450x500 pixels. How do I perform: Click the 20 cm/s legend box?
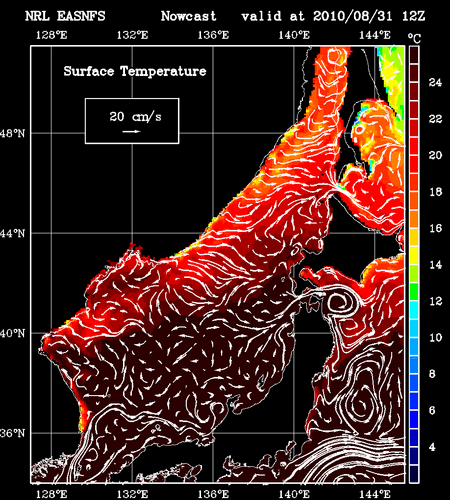click(x=132, y=121)
